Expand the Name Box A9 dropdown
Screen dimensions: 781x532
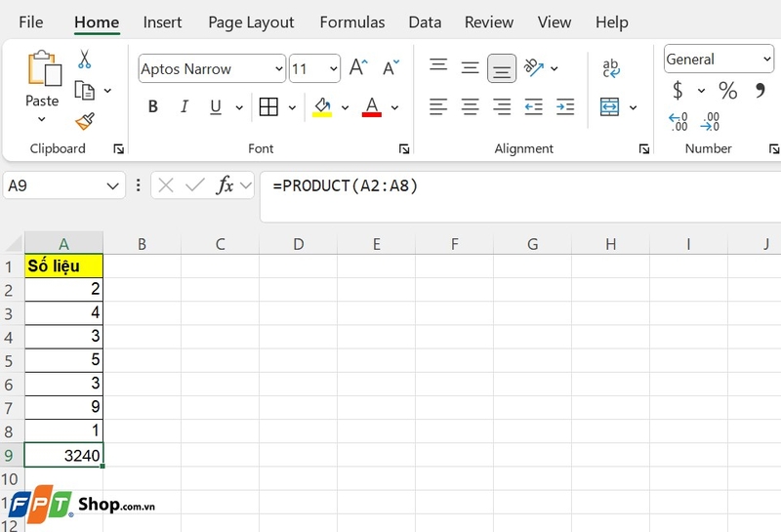(112, 186)
